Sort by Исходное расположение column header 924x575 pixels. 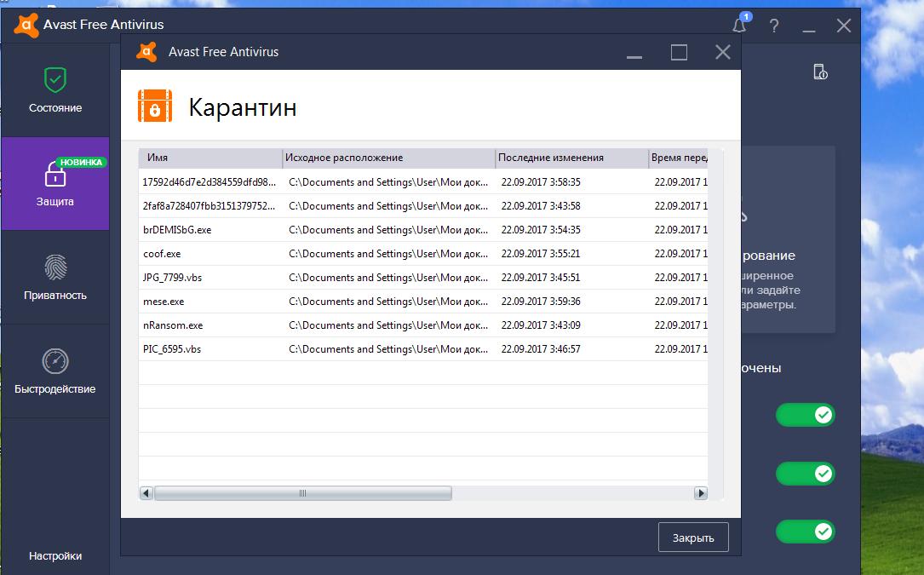click(388, 158)
